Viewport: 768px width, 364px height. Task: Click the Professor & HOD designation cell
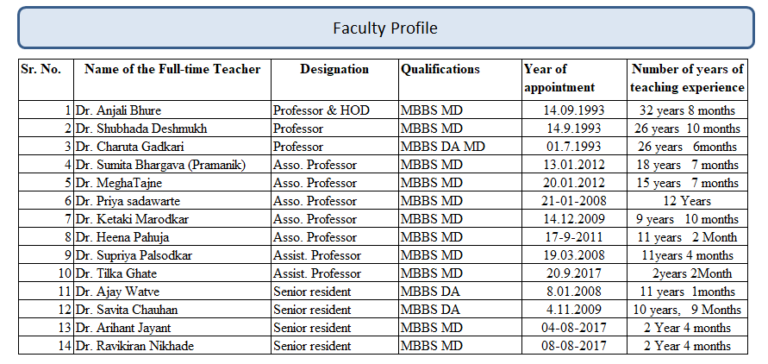click(x=335, y=110)
